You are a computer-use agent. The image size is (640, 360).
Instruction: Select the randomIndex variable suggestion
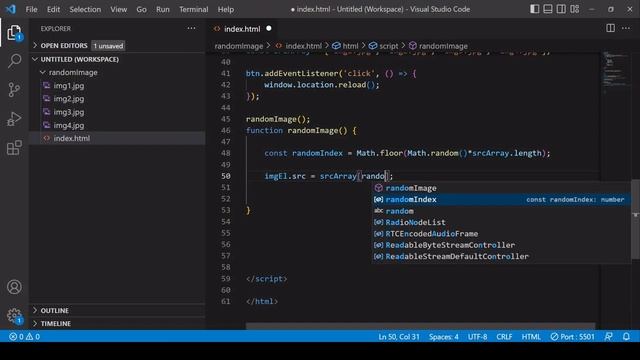pyautogui.click(x=501, y=200)
